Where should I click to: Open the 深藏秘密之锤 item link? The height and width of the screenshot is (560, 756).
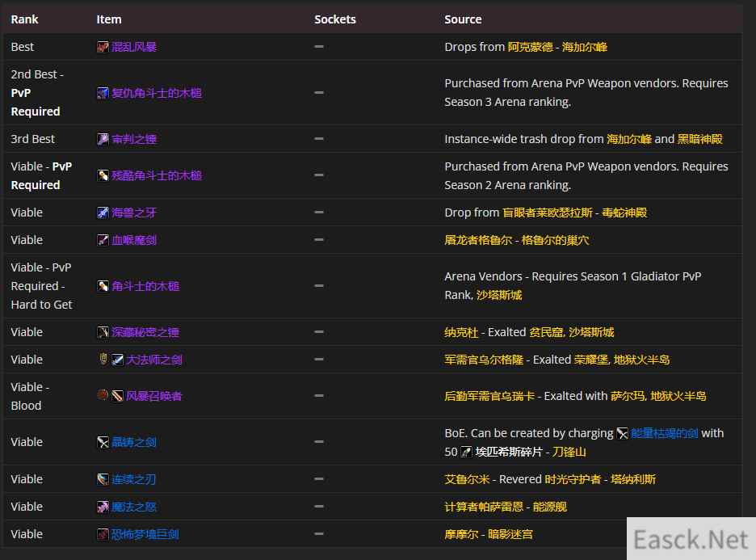[145, 332]
